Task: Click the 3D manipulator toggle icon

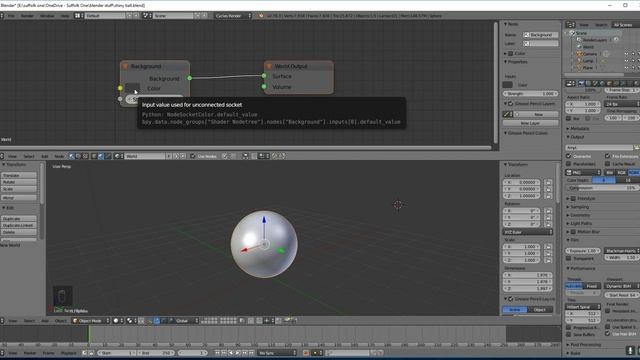Action: tap(149, 320)
